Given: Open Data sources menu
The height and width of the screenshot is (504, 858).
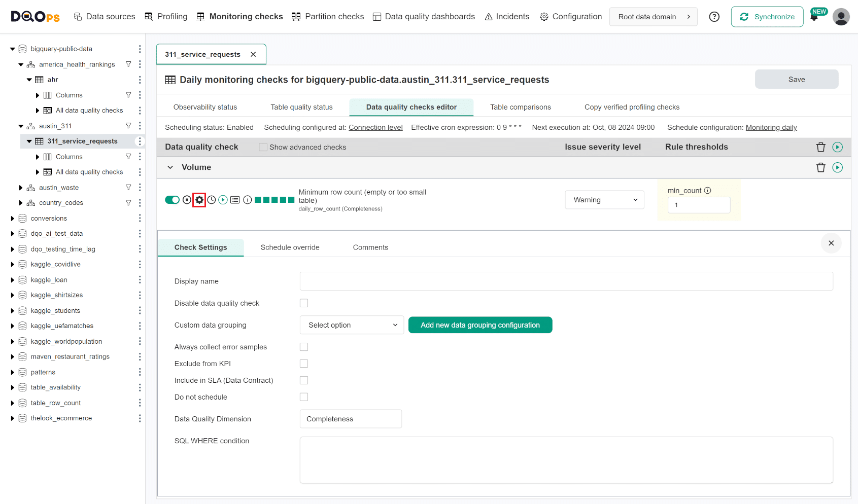Looking at the screenshot, I should 105,17.
